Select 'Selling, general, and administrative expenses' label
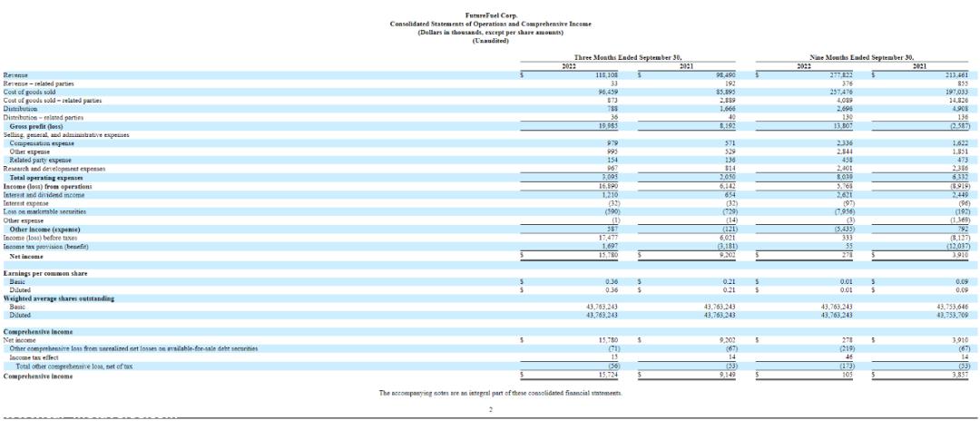The height and width of the screenshot is (440, 980). pos(65,133)
